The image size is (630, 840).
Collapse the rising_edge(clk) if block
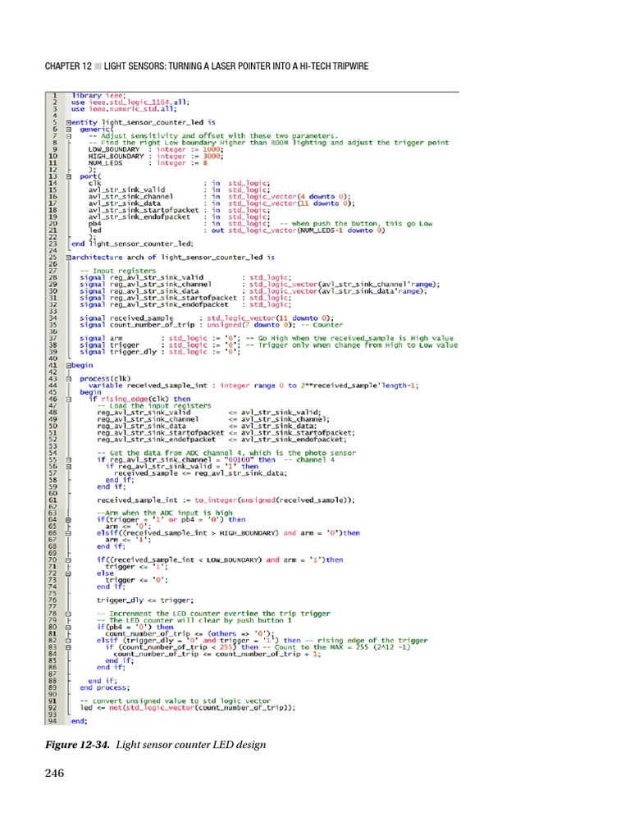coord(68,399)
